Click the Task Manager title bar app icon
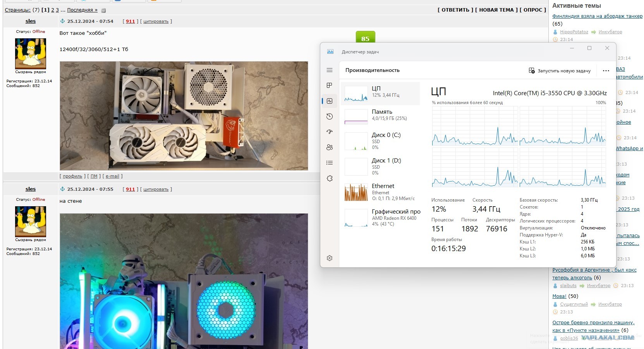The height and width of the screenshot is (349, 644). (330, 51)
